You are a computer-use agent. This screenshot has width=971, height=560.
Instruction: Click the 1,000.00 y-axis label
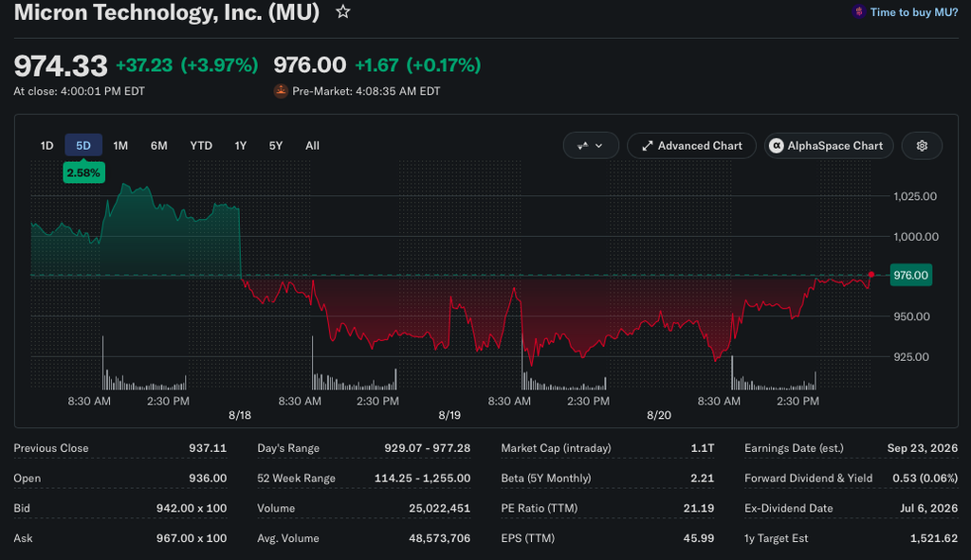pyautogui.click(x=915, y=236)
